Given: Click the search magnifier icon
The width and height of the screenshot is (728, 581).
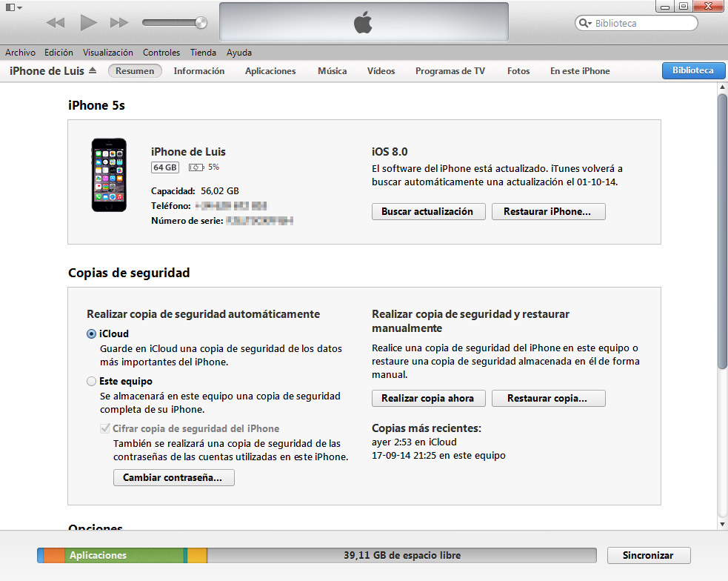Looking at the screenshot, I should 584,24.
